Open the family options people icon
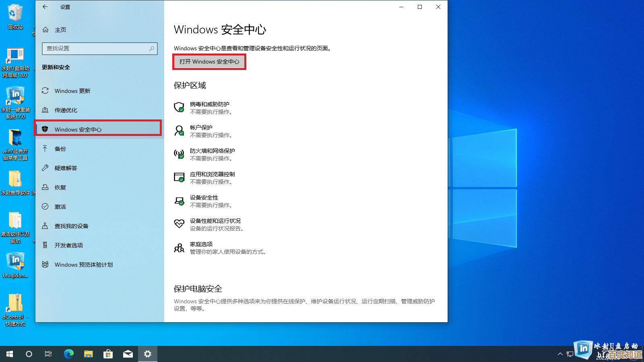Image resolution: width=644 pixels, height=362 pixels. click(x=179, y=248)
